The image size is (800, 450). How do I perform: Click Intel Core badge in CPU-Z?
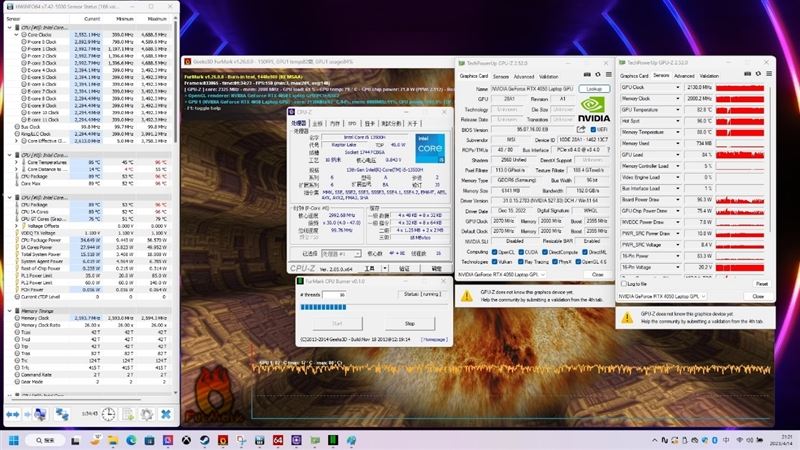pyautogui.click(x=430, y=148)
